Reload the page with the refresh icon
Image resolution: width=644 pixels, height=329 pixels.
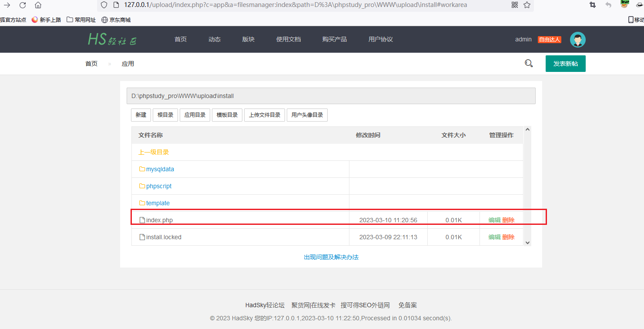coord(23,5)
